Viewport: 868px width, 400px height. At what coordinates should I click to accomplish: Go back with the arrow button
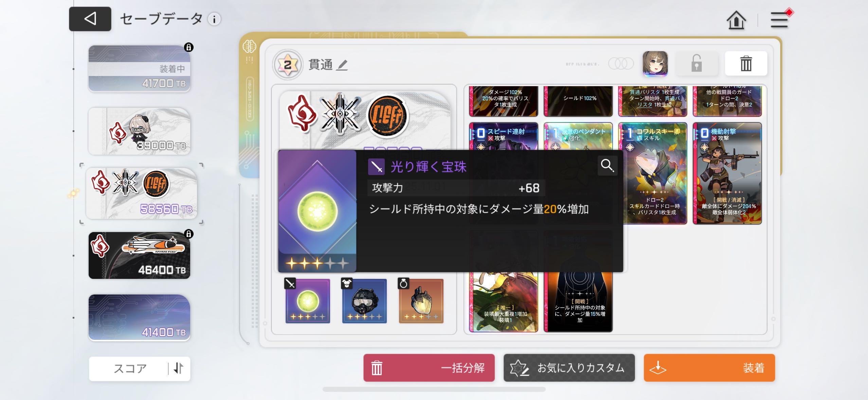[90, 19]
